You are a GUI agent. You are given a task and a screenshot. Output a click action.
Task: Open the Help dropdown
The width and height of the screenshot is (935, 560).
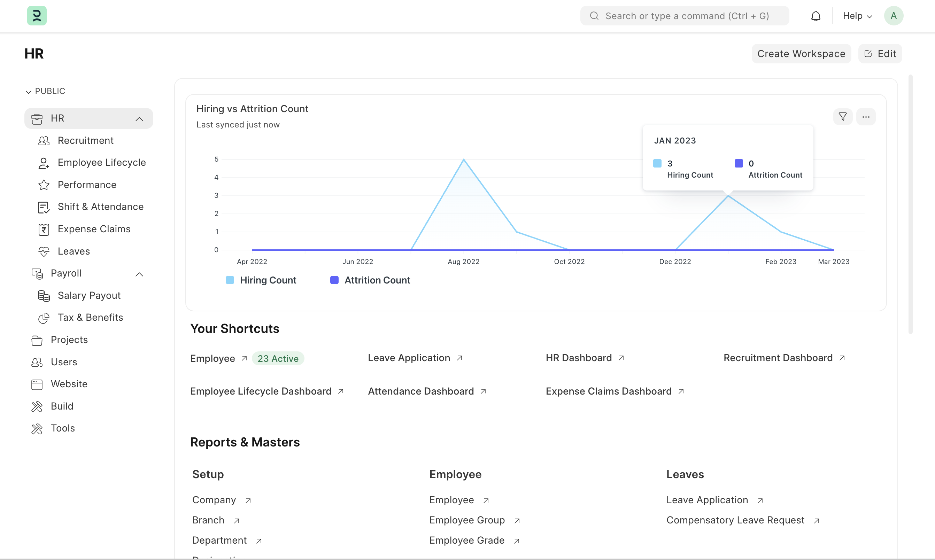coord(857,16)
